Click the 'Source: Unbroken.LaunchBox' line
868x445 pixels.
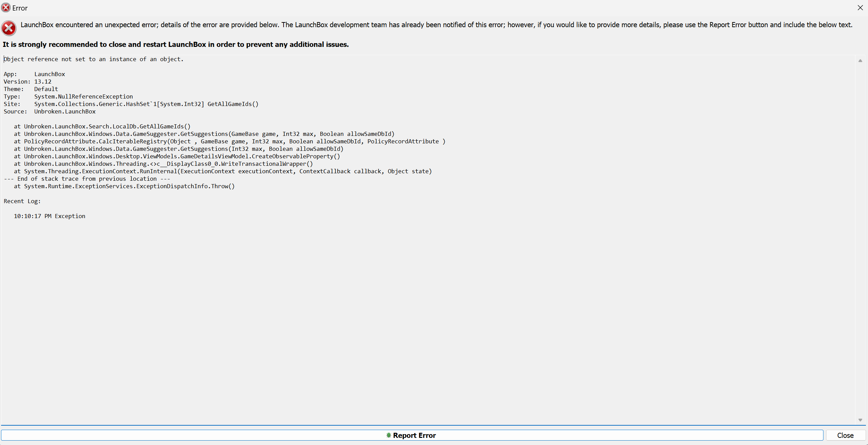tap(50, 111)
